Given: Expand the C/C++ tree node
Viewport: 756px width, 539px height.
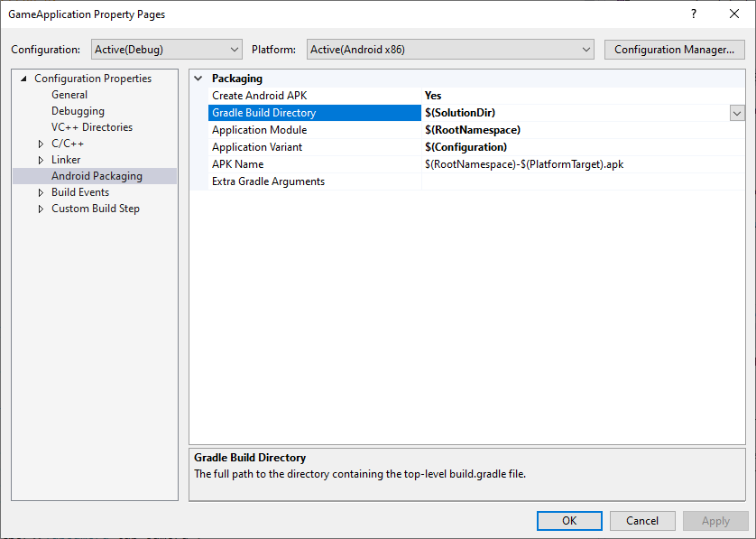Looking at the screenshot, I should point(41,144).
